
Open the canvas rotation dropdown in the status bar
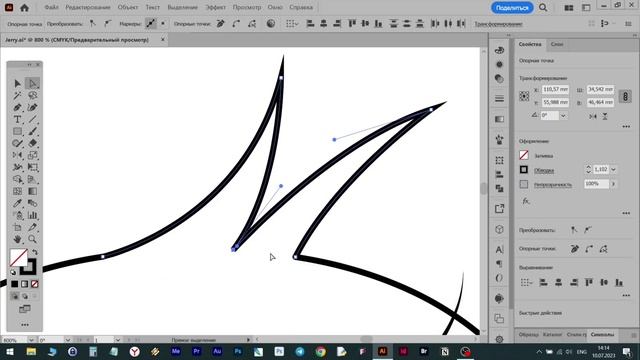[68, 340]
